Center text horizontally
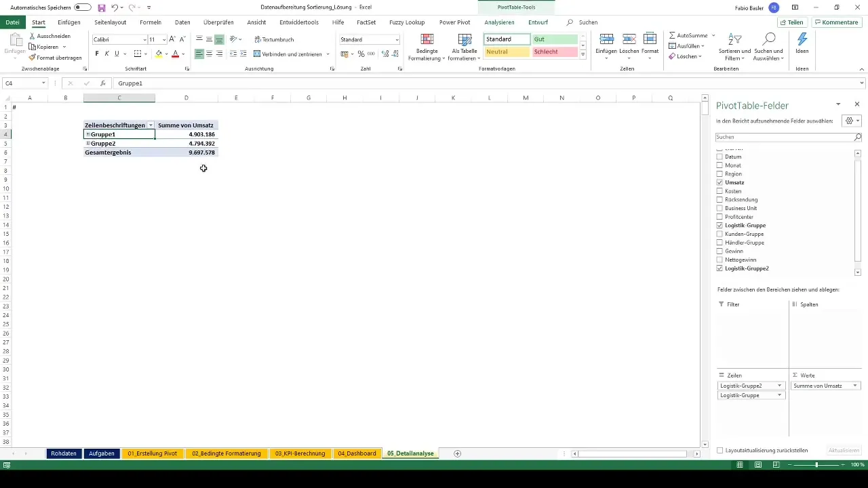This screenshot has height=488, width=868. (x=209, y=54)
